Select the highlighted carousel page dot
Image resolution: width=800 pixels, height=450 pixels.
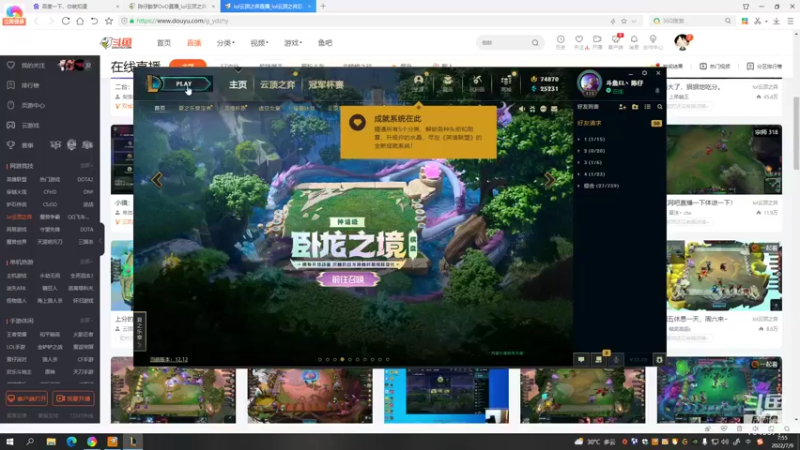tap(342, 360)
